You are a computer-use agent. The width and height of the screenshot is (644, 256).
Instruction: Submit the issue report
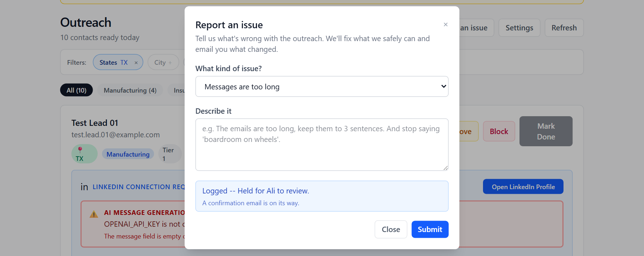(430, 229)
